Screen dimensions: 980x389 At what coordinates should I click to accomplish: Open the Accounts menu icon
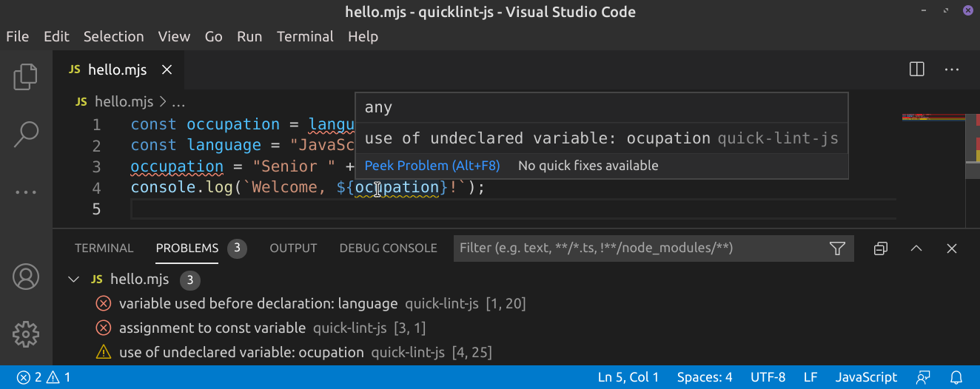(26, 277)
